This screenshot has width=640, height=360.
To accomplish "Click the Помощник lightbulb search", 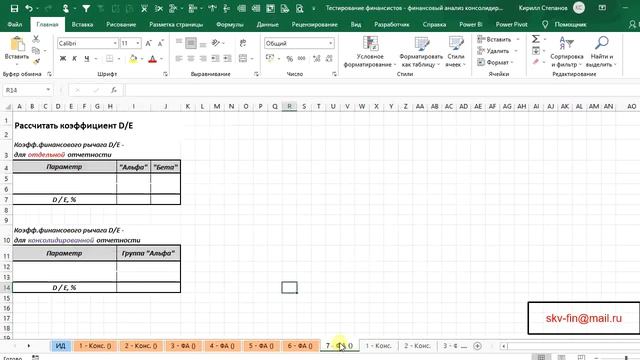I will coord(565,24).
